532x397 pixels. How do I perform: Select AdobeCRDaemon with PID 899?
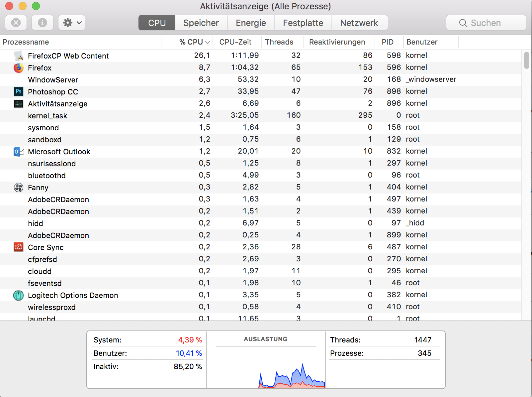tap(261, 235)
